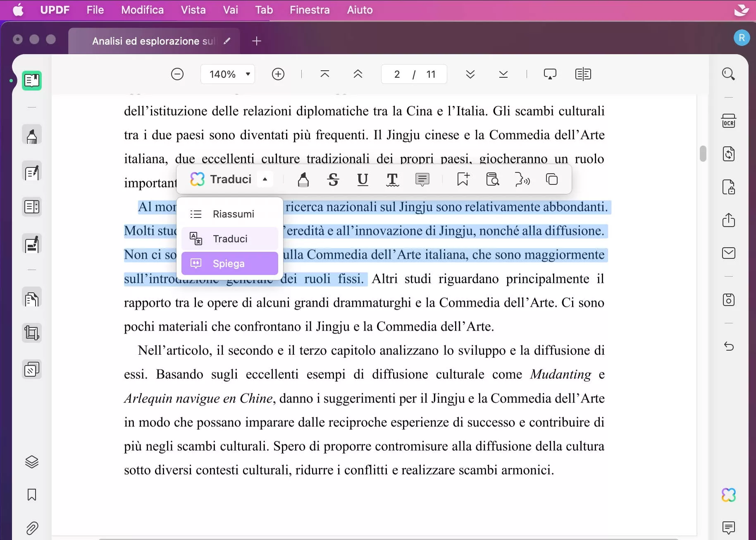Image resolution: width=756 pixels, height=540 pixels.
Task: Choose Spiega from the AI dropdown
Action: pos(230,263)
